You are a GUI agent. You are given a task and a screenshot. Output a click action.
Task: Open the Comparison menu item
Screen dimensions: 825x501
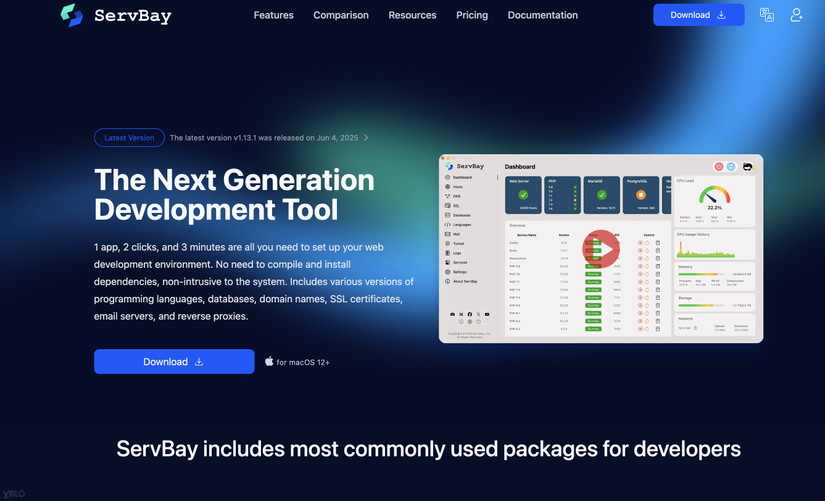[x=341, y=15]
